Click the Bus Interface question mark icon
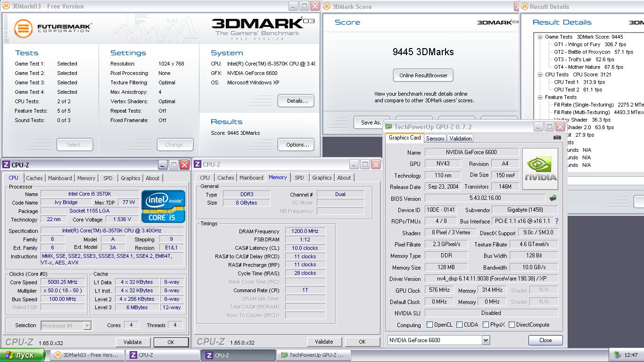Image resolution: width=644 pixels, height=362 pixels. coord(557,221)
